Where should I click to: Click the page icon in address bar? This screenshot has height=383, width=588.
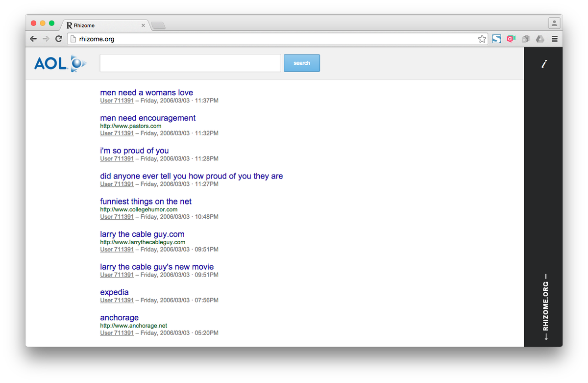73,39
